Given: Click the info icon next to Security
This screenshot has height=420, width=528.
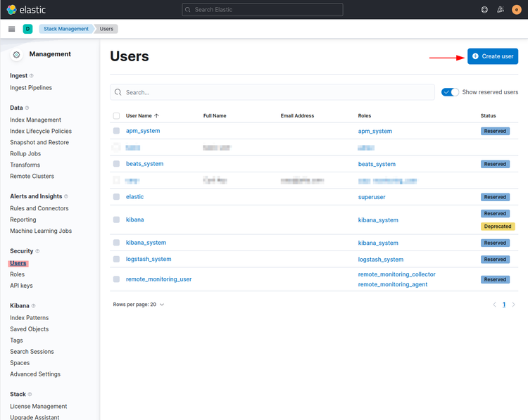Looking at the screenshot, I should pos(37,251).
